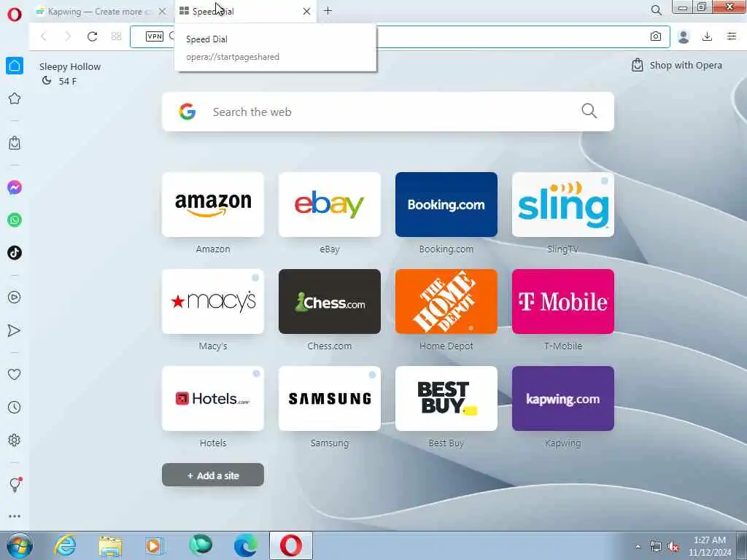
Task: Take a snapshot with the camera icon
Action: point(656,36)
